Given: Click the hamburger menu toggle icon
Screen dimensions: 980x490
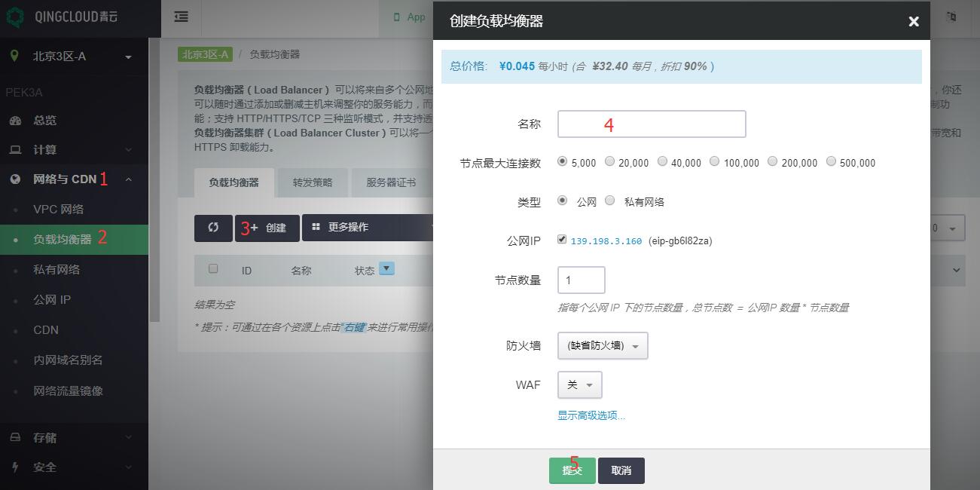Looking at the screenshot, I should click(x=182, y=17).
